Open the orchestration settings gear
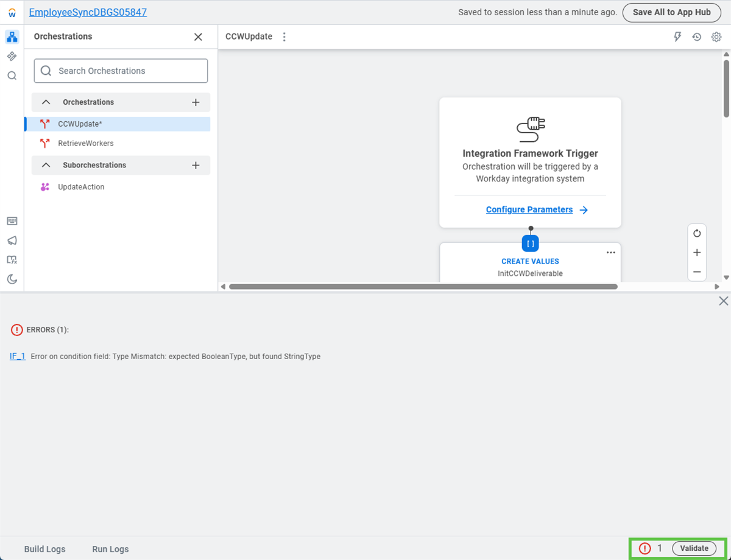The width and height of the screenshot is (731, 560). [x=716, y=37]
